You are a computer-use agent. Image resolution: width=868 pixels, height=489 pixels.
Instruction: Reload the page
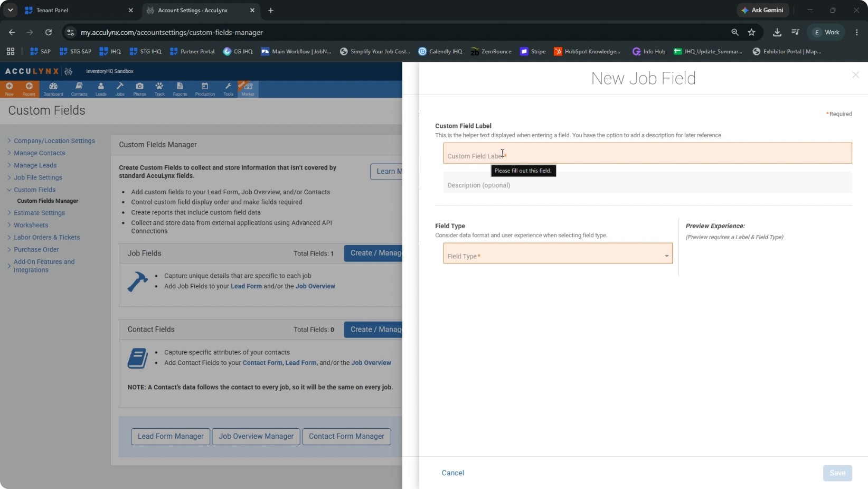click(49, 32)
